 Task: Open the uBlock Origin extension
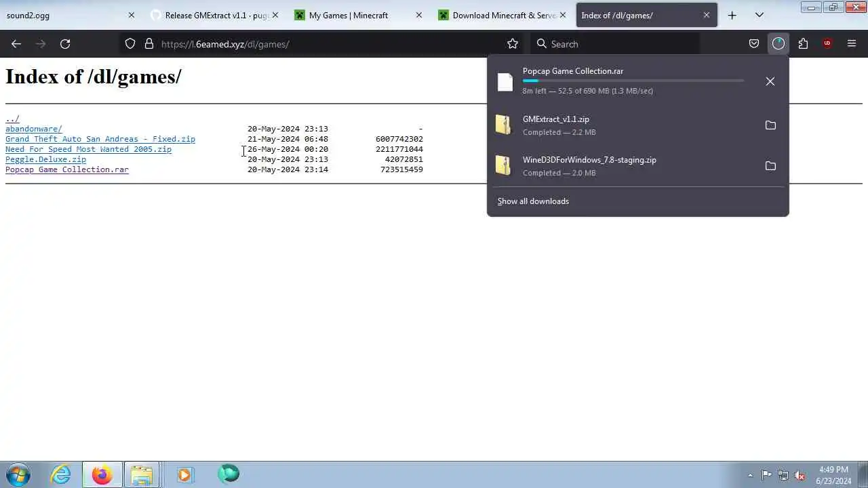point(827,44)
